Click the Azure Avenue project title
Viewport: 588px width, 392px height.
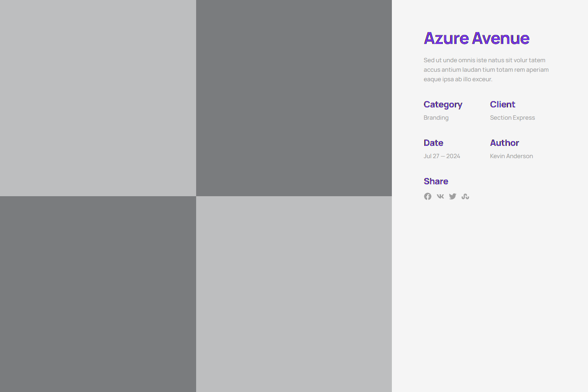[476, 38]
